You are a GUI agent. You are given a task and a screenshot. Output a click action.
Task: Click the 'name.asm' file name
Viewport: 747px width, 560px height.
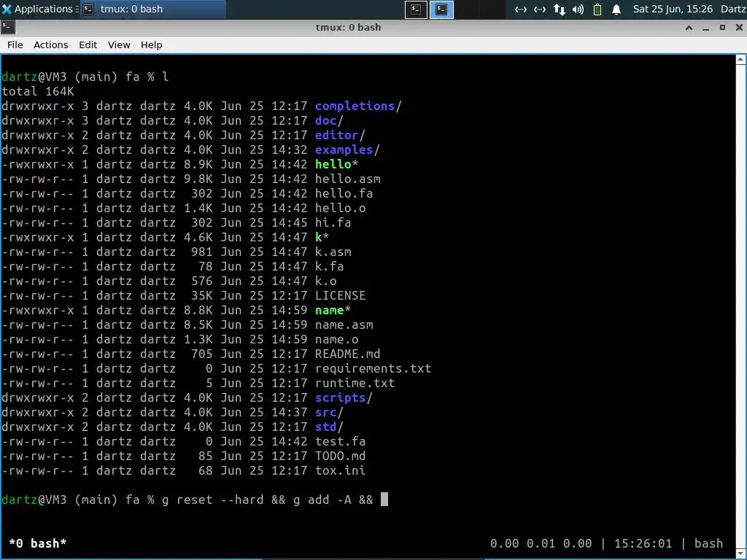pyautogui.click(x=344, y=324)
